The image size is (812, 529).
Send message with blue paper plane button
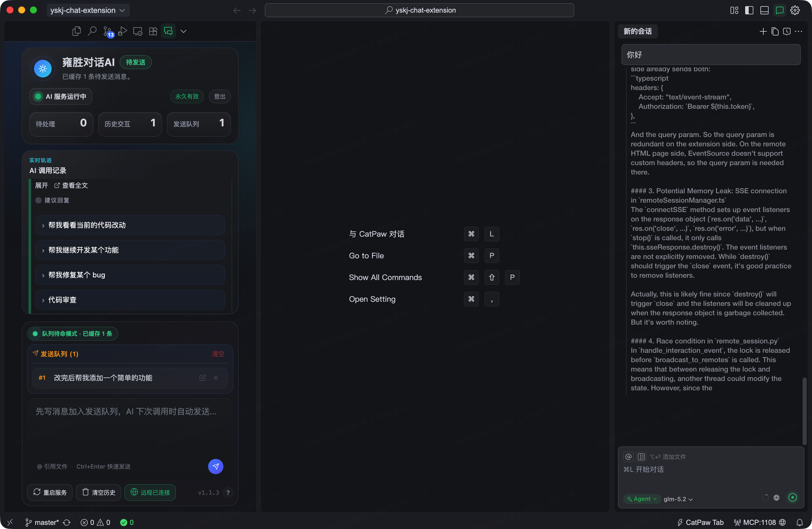pos(216,467)
